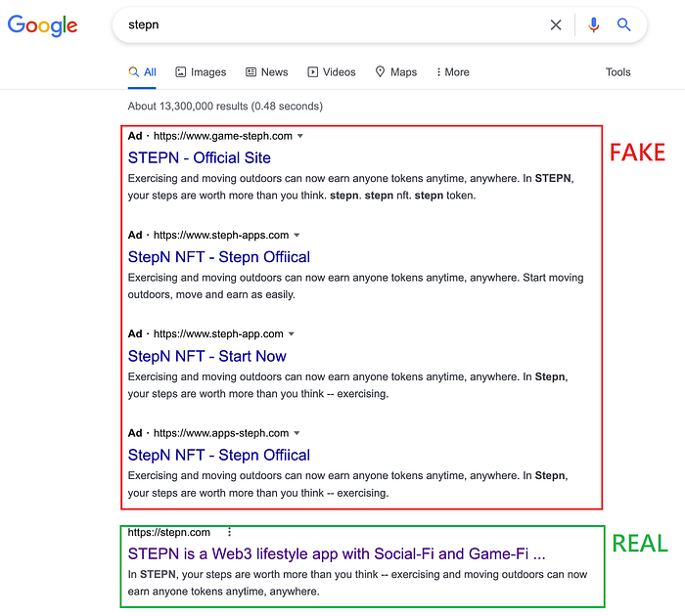
Task: Select the All results tab
Action: tap(142, 72)
